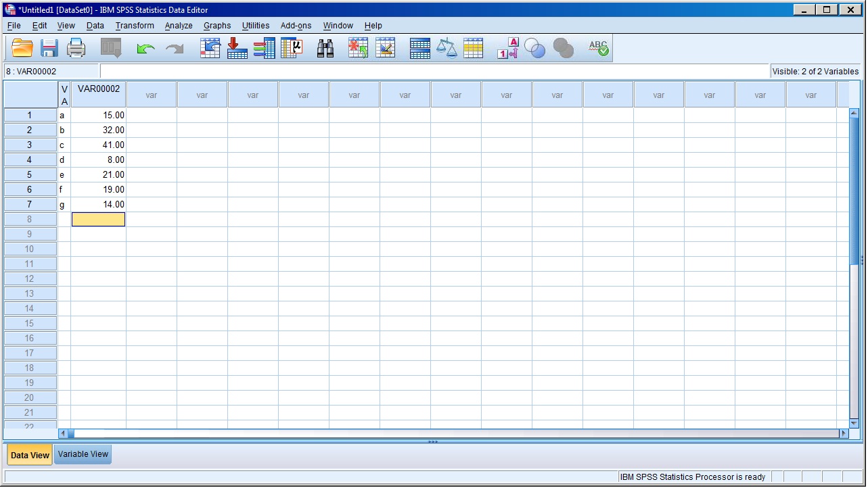
Task: Click the Open data document folder icon
Action: click(x=22, y=49)
